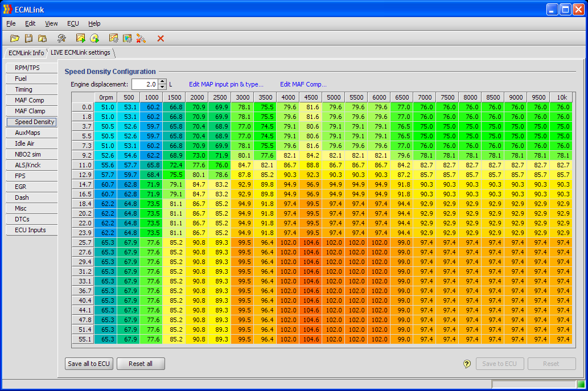The height and width of the screenshot is (391, 588).
Task: Click the Engine displacement input field
Action: click(x=145, y=84)
